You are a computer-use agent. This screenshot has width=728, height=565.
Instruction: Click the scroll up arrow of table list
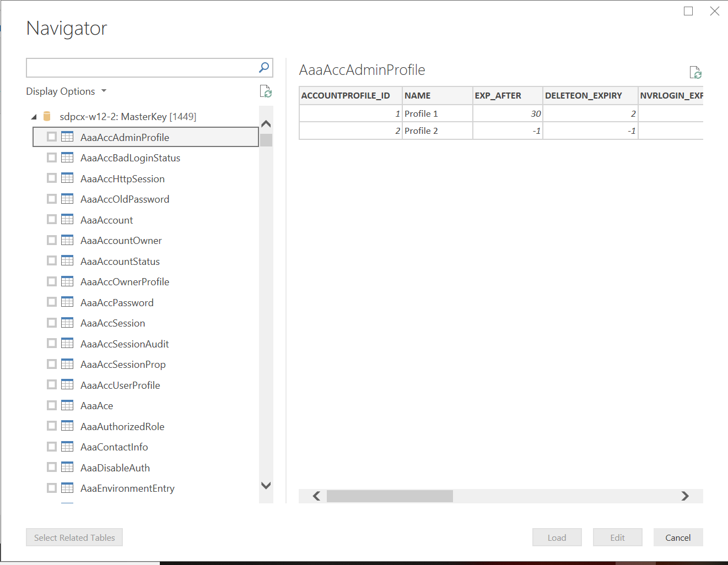coord(266,124)
